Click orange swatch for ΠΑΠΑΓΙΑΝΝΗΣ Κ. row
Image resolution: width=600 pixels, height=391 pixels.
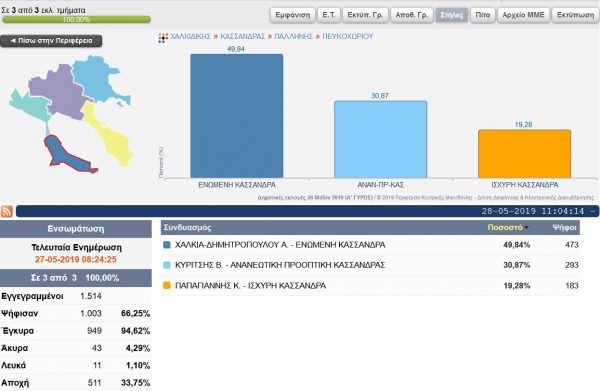pyautogui.click(x=166, y=285)
